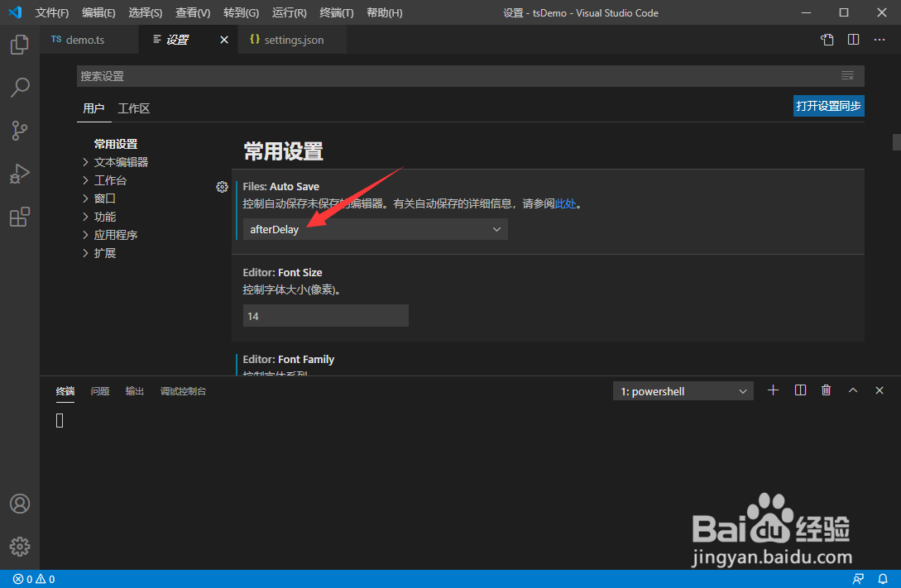Viewport: 901px width, 588px height.
Task: Follow the 此处 link in Auto Save description
Action: [x=565, y=203]
